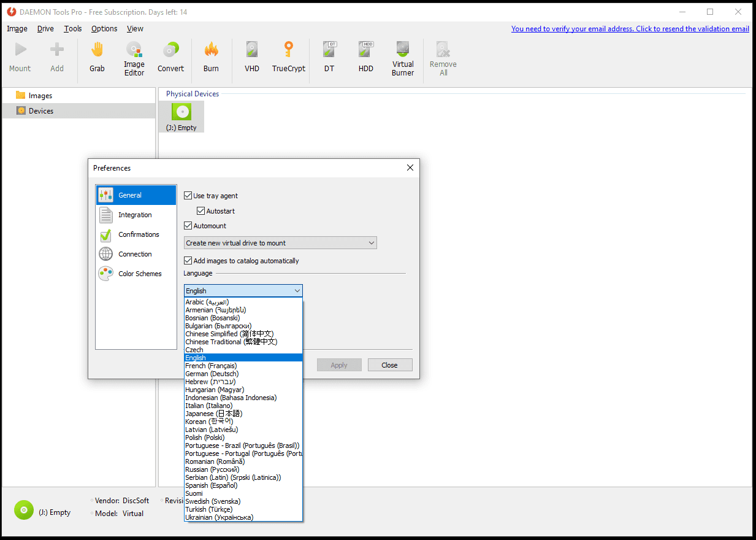Image resolution: width=756 pixels, height=540 pixels.
Task: Toggle the Use tray agent checkbox
Action: coord(188,196)
